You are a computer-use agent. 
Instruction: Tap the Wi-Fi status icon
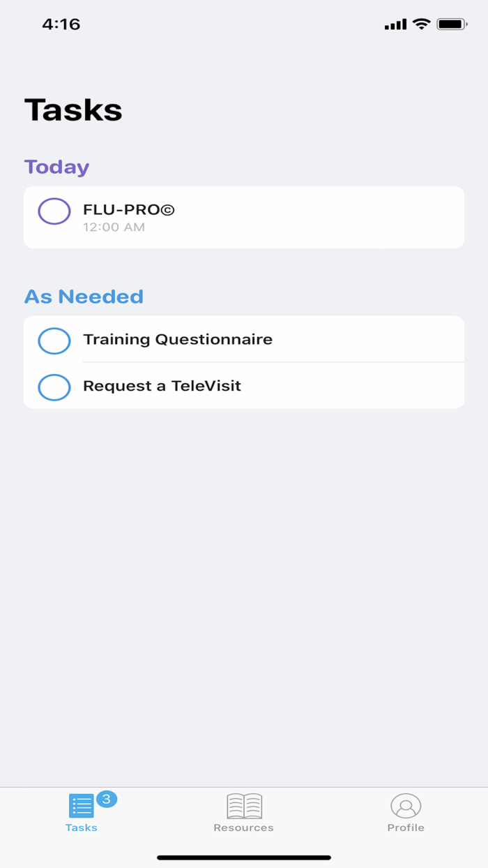(421, 24)
